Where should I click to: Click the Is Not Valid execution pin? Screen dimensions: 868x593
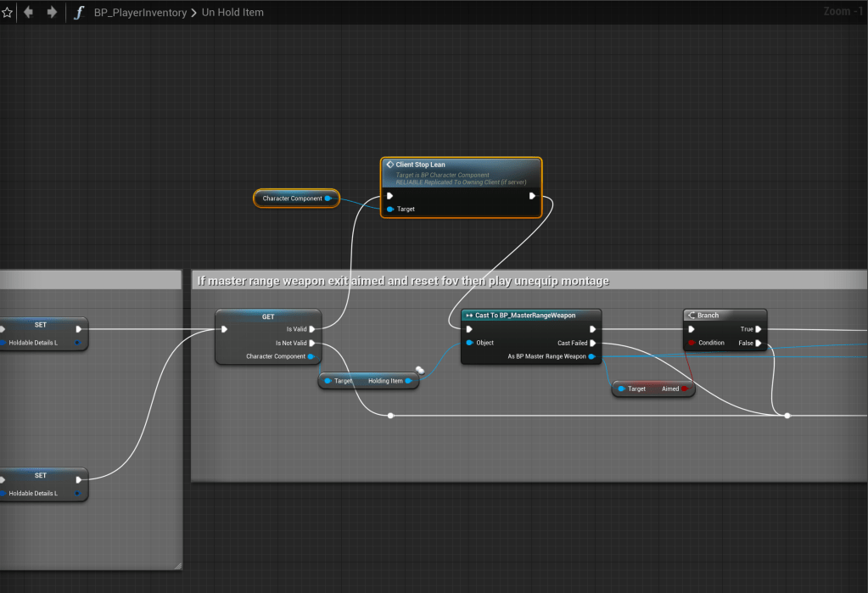point(312,343)
